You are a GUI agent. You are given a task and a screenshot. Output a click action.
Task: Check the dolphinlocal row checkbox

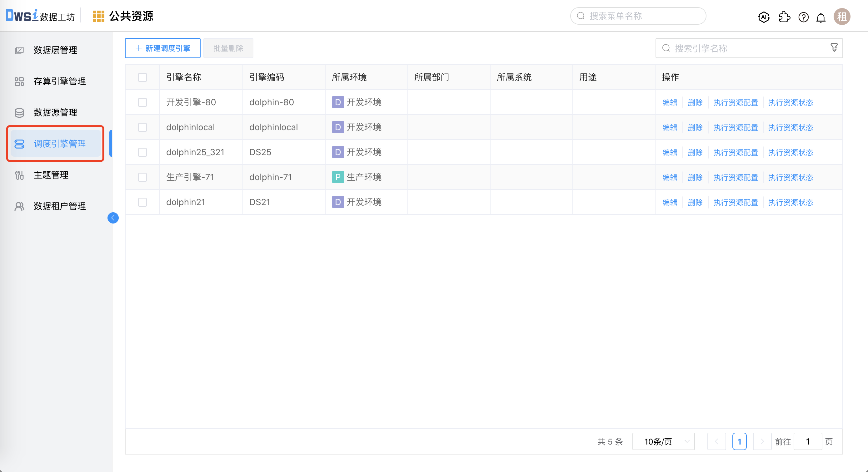pos(142,127)
